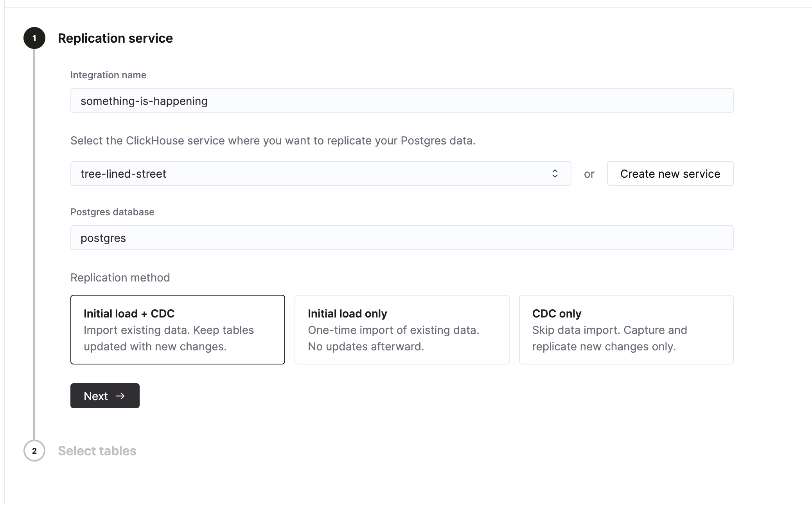The image size is (812, 505).
Task: Choose Initial load only replication method
Action: [x=402, y=329]
